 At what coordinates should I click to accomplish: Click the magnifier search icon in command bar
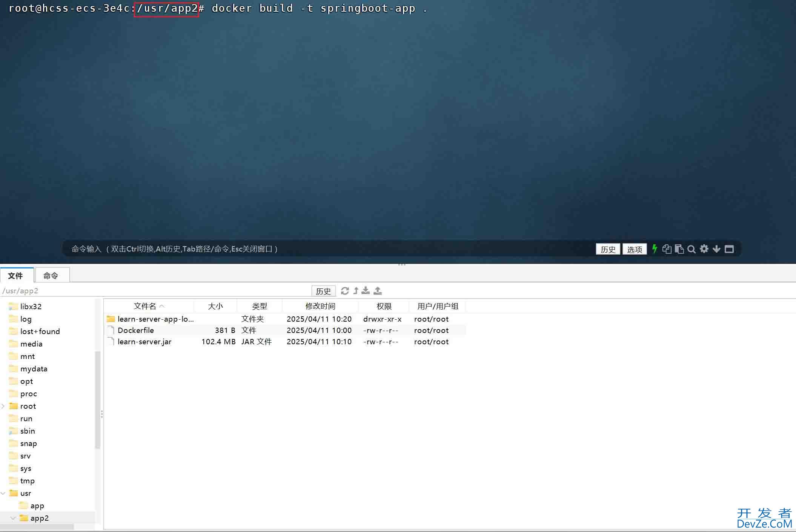[x=692, y=249]
